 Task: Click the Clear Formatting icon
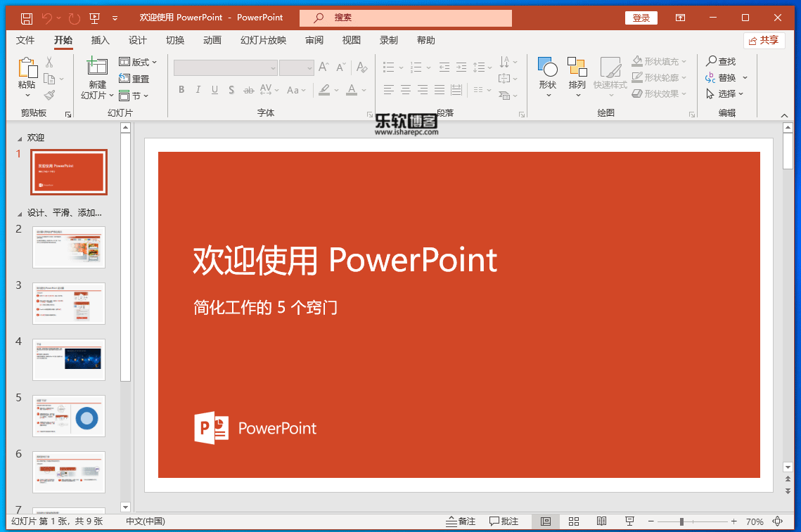[361, 67]
